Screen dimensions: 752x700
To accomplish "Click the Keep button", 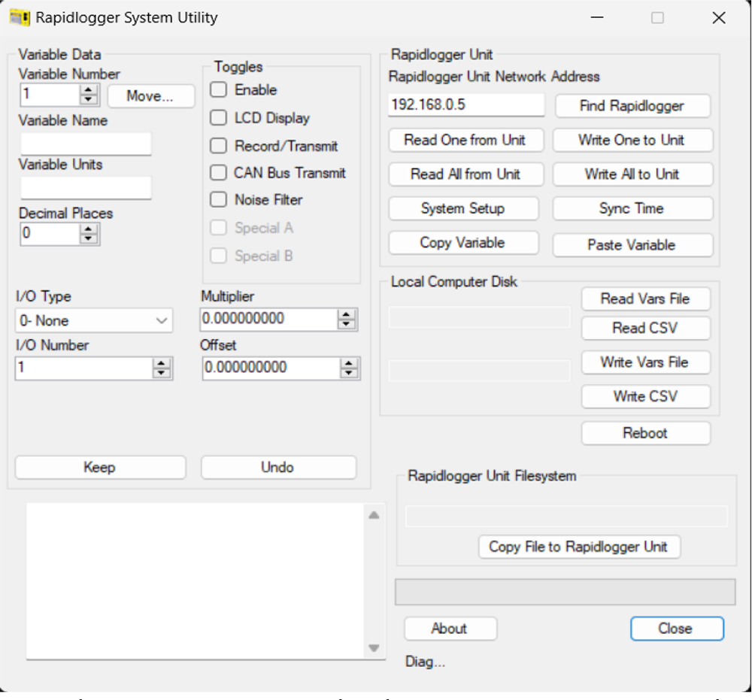I will click(x=100, y=467).
